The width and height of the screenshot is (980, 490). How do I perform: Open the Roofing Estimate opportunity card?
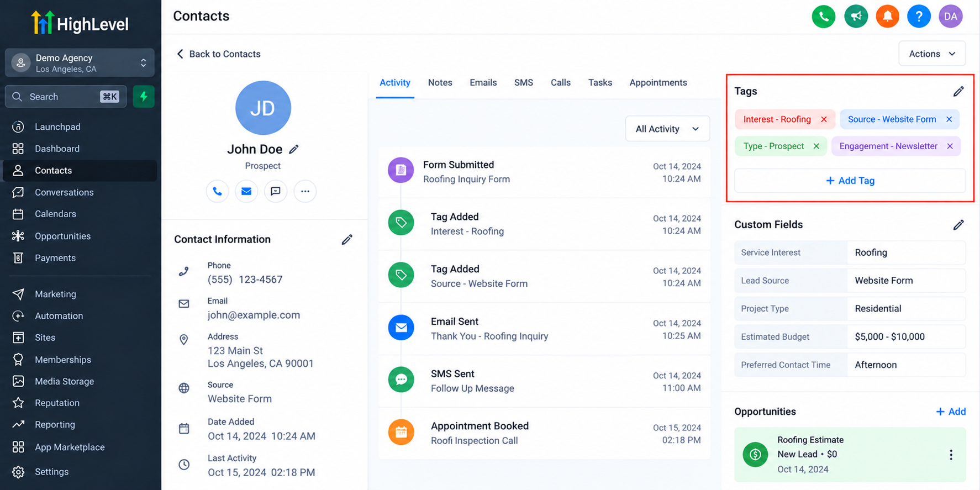click(x=850, y=455)
